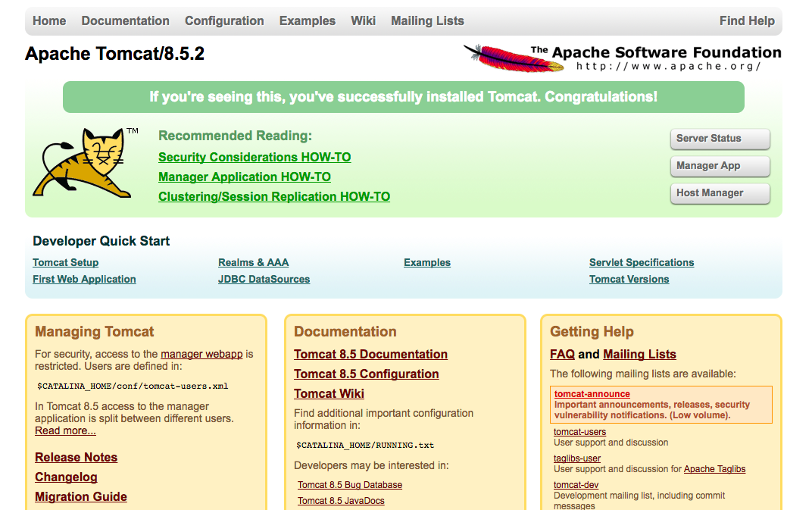Open the First Web Application link
The image size is (812, 510).
pyautogui.click(x=84, y=279)
